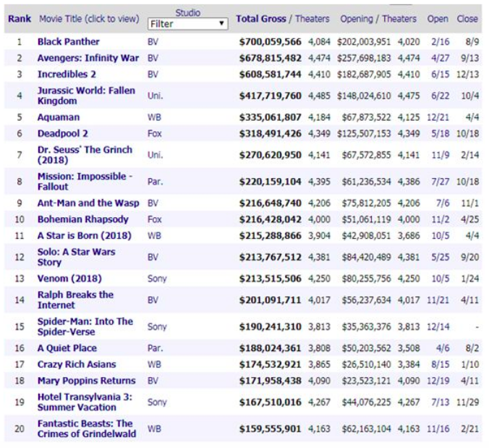Click BV studio in Black Panther row
This screenshot has width=489, height=448.
(153, 42)
